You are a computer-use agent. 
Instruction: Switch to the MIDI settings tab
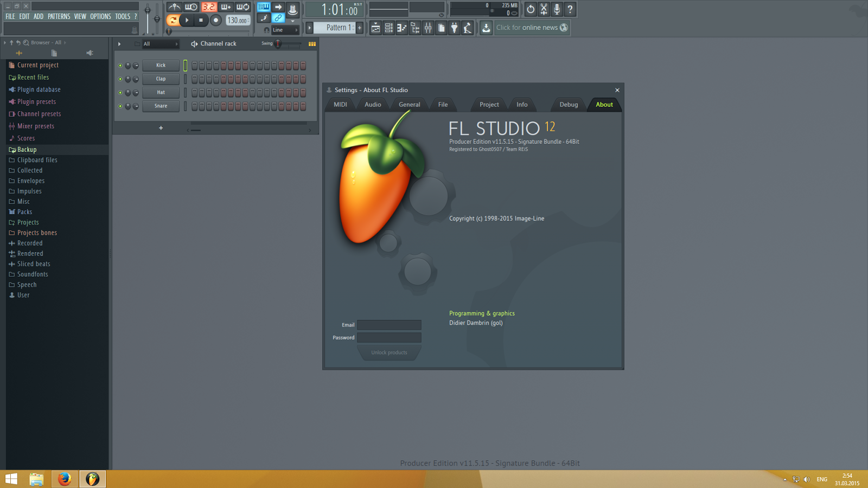[340, 105]
